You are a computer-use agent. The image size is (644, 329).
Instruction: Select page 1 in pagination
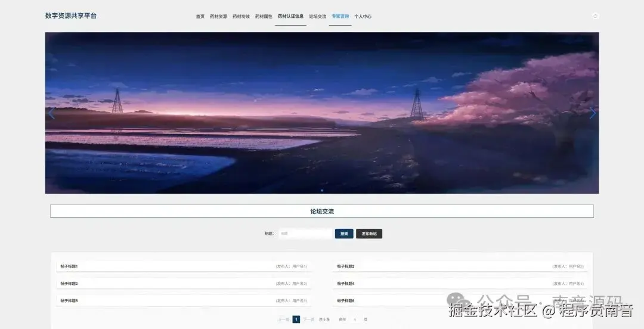pos(296,319)
